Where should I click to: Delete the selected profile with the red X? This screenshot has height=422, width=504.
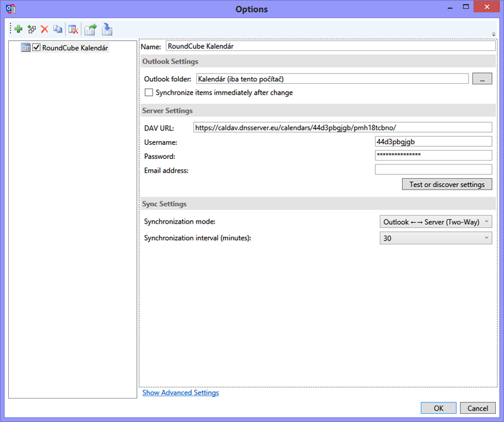tap(44, 30)
